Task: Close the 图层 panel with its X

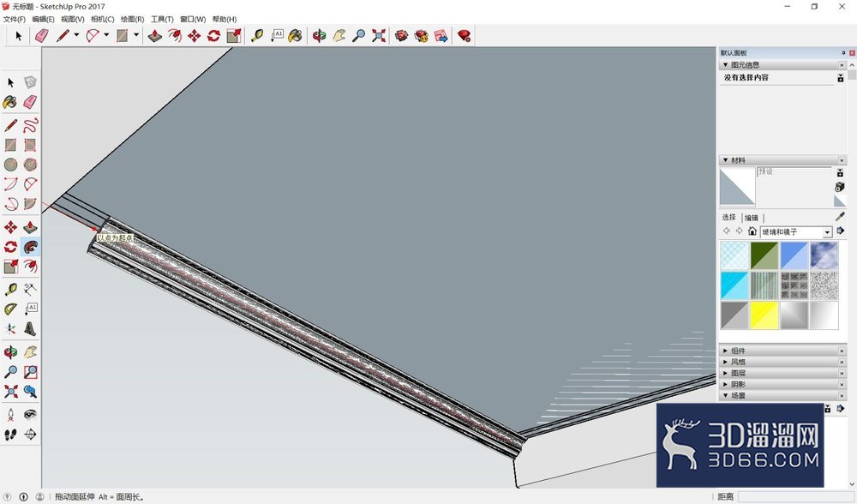Action: click(842, 373)
